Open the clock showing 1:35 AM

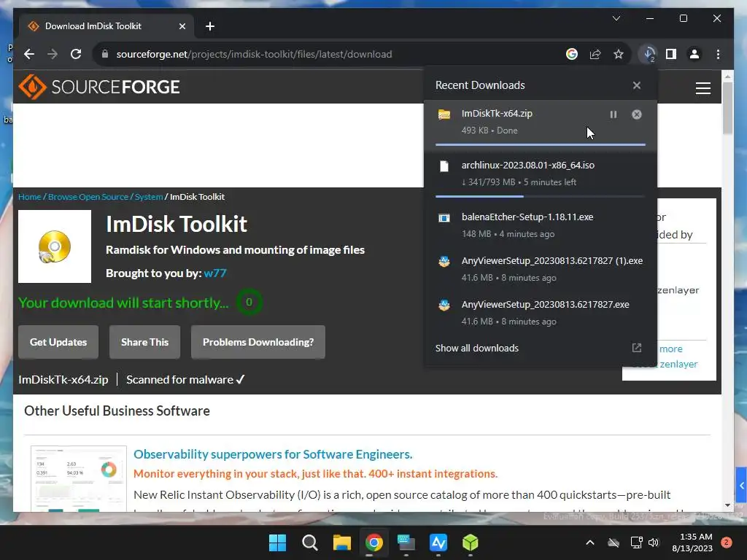click(692, 542)
